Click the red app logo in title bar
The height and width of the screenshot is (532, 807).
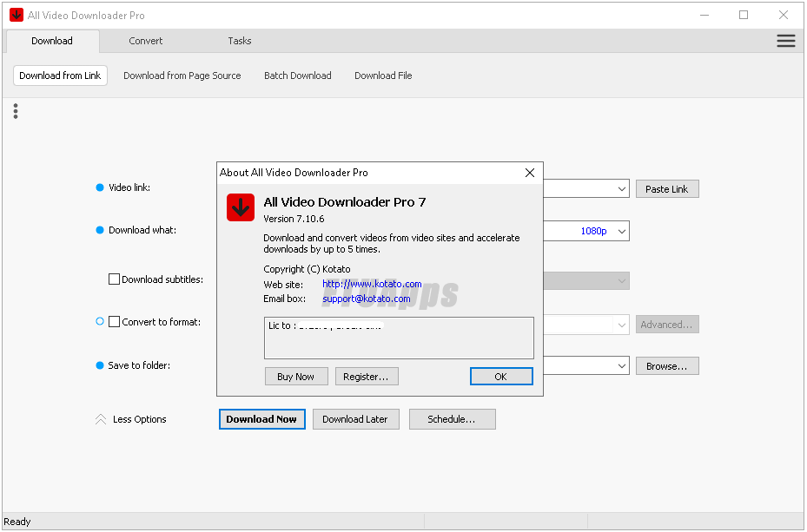point(17,15)
